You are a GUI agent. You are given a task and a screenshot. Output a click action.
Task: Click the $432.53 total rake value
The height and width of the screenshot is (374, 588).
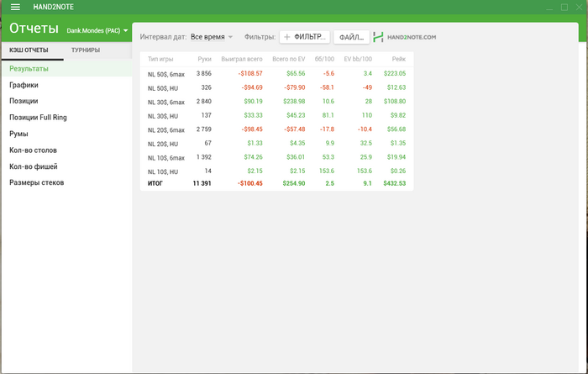click(x=395, y=183)
